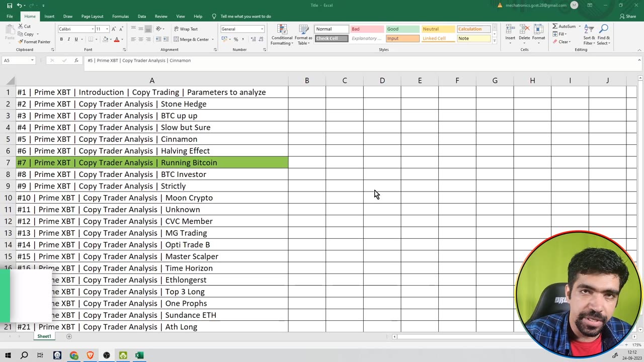Align text right

[148, 39]
